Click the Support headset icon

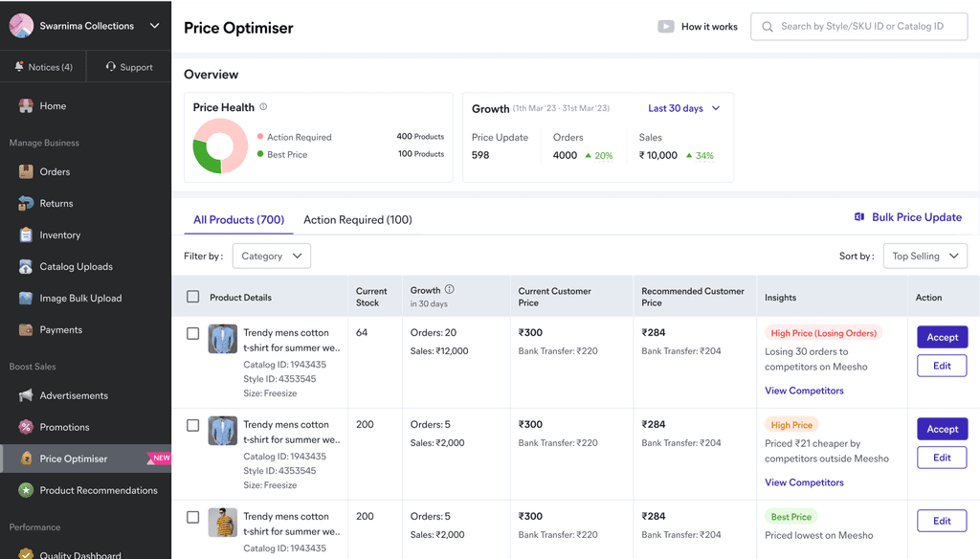(x=111, y=66)
